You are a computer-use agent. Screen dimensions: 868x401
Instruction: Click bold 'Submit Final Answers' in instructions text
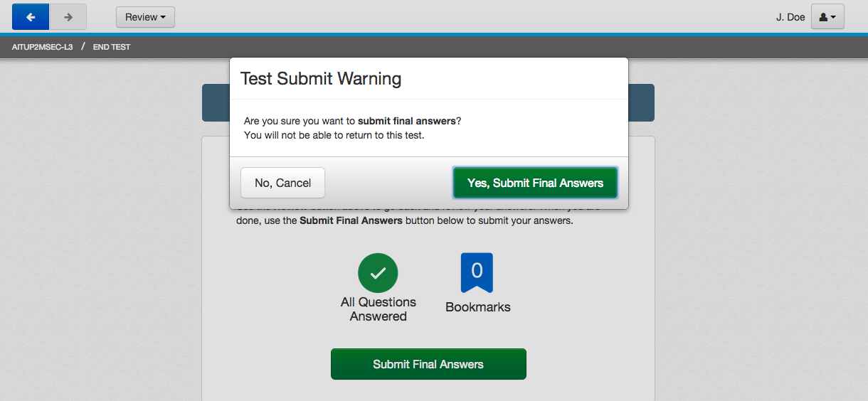point(351,220)
